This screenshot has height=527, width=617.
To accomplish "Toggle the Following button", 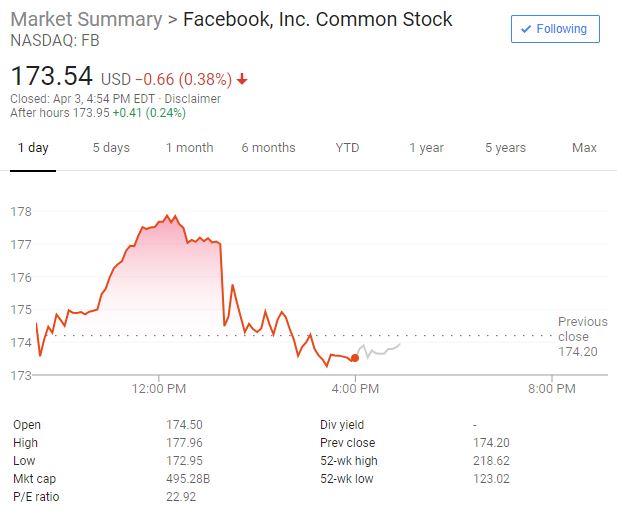I will click(x=554, y=29).
